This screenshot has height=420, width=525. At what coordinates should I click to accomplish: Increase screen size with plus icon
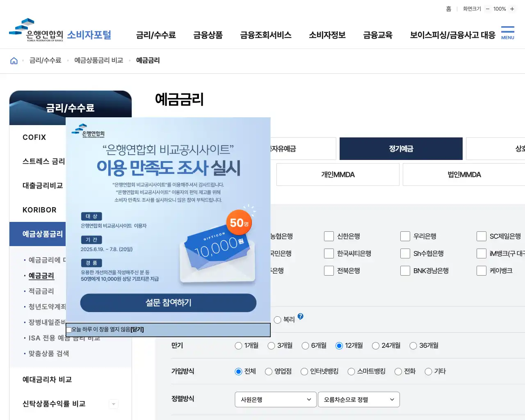coord(512,9)
